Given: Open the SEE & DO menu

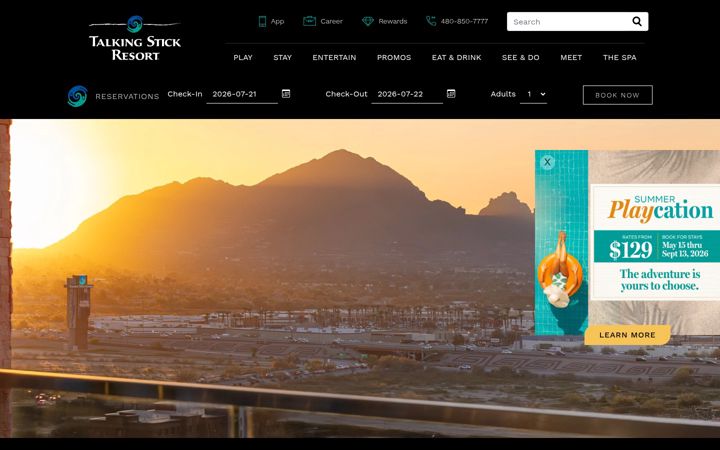Looking at the screenshot, I should tap(521, 57).
